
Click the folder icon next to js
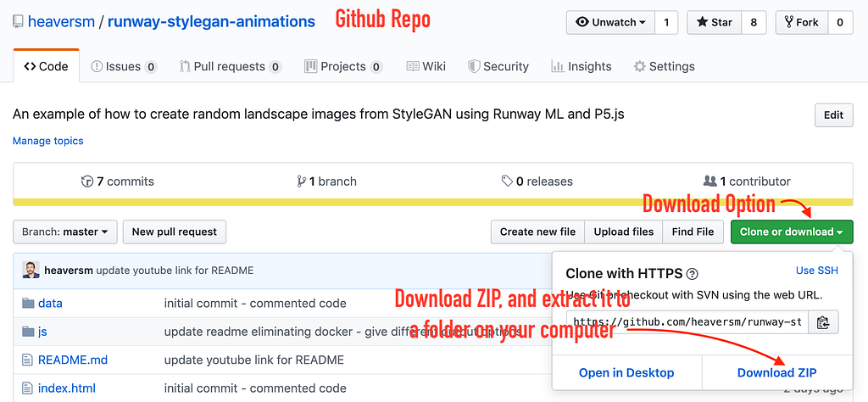pos(28,332)
